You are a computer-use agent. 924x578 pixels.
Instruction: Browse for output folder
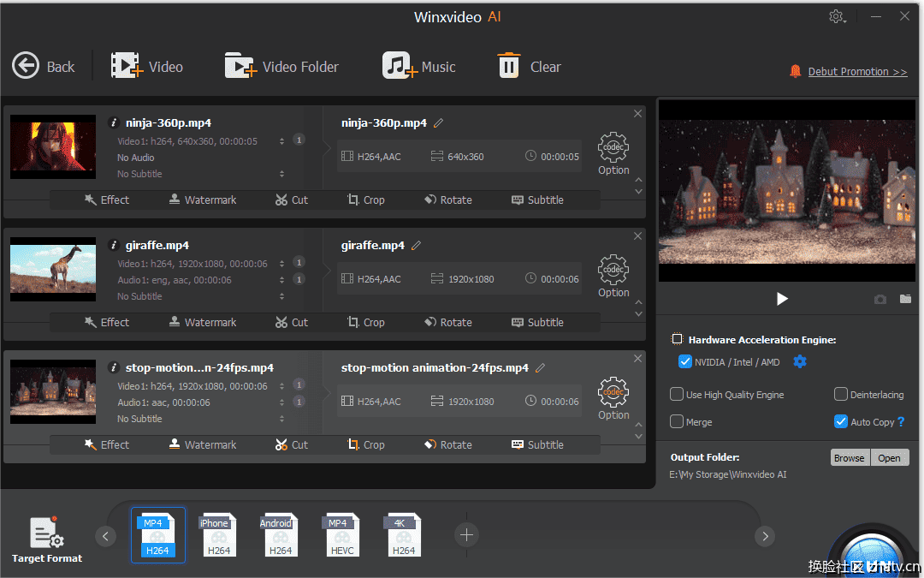(x=850, y=457)
